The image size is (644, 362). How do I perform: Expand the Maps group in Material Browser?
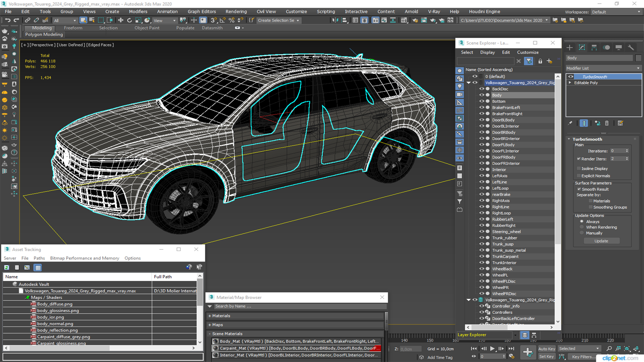click(x=210, y=325)
